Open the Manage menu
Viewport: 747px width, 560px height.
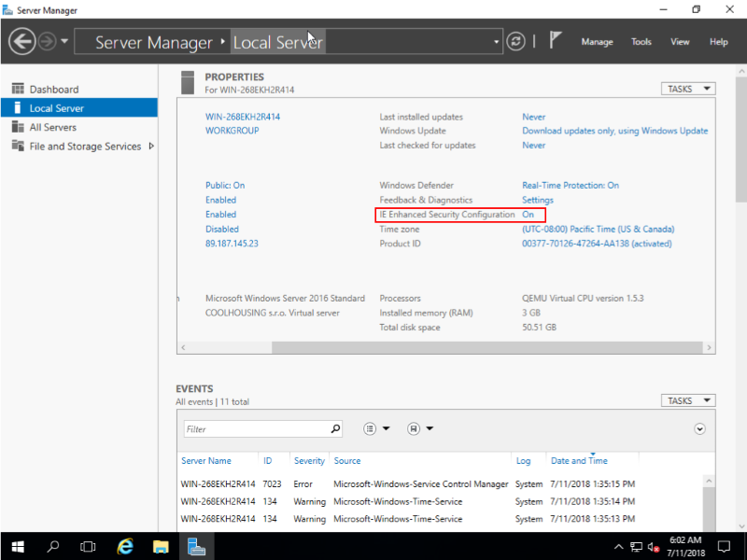pyautogui.click(x=597, y=42)
